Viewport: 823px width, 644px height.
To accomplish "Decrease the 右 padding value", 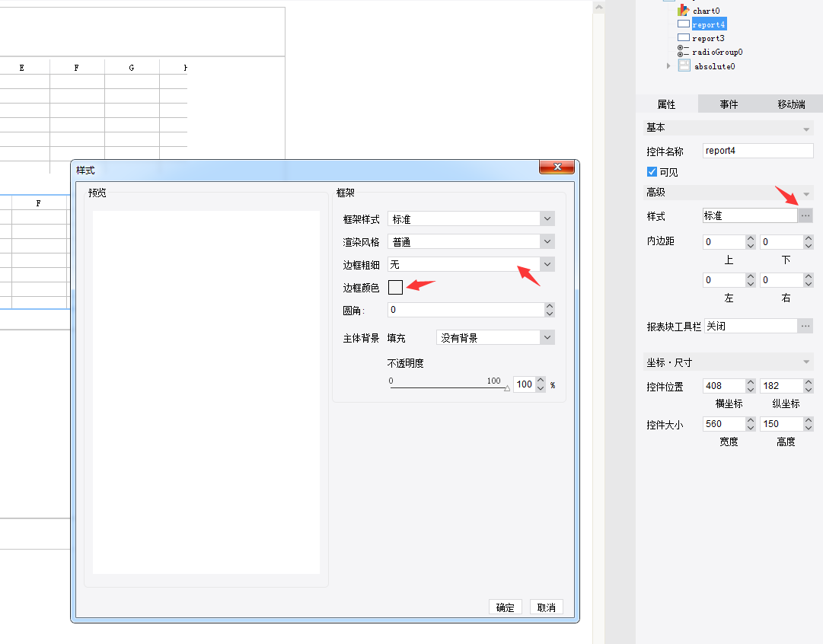I will tap(809, 283).
